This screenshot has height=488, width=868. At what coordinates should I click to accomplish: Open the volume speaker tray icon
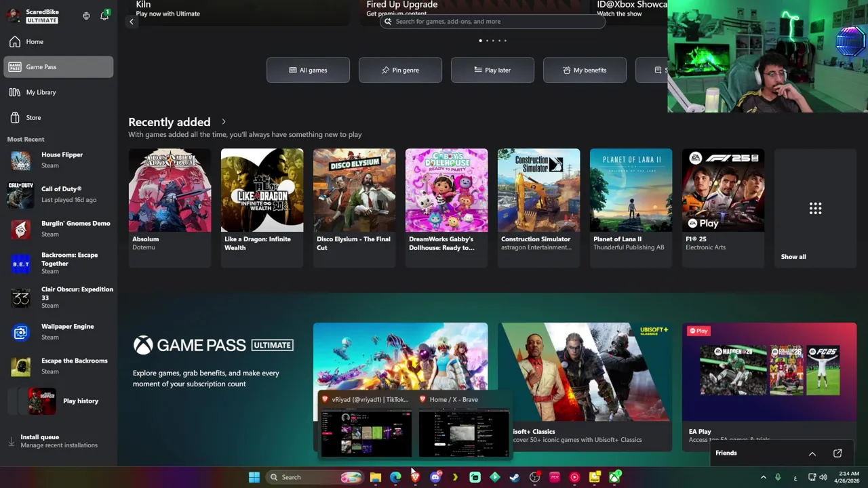coord(823,477)
